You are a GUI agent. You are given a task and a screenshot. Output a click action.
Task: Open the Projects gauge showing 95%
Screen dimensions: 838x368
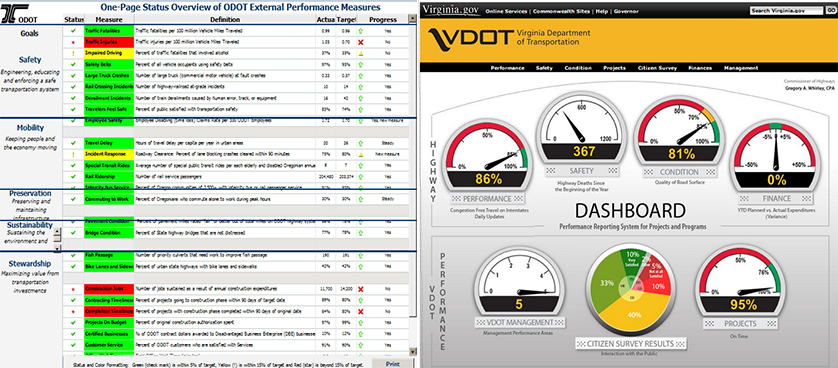click(x=740, y=284)
